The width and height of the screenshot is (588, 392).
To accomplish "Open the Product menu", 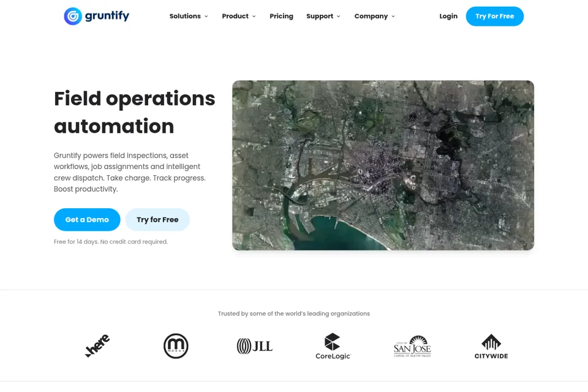I will pyautogui.click(x=235, y=16).
